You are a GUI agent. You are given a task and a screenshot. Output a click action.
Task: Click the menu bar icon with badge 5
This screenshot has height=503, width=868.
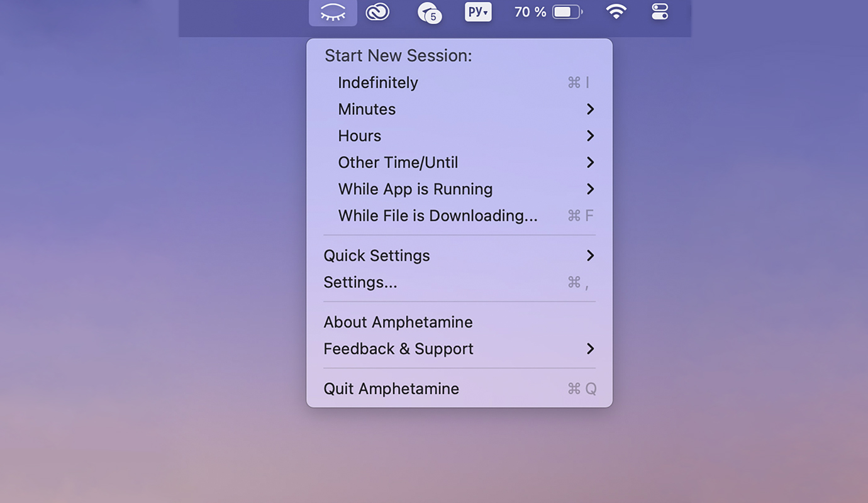429,13
